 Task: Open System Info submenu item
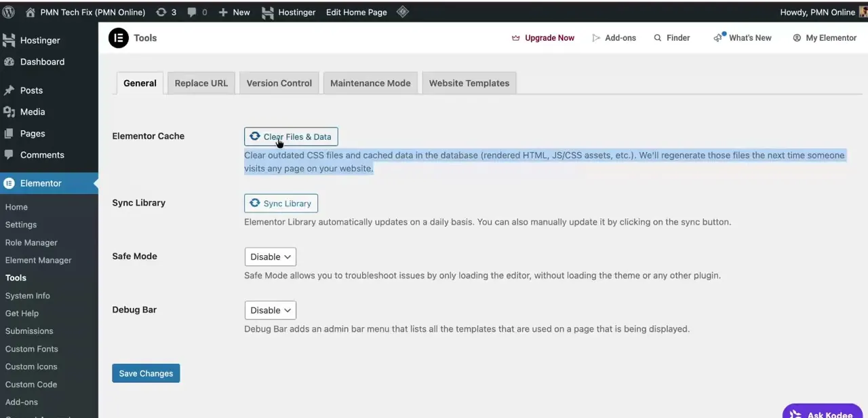click(x=28, y=296)
